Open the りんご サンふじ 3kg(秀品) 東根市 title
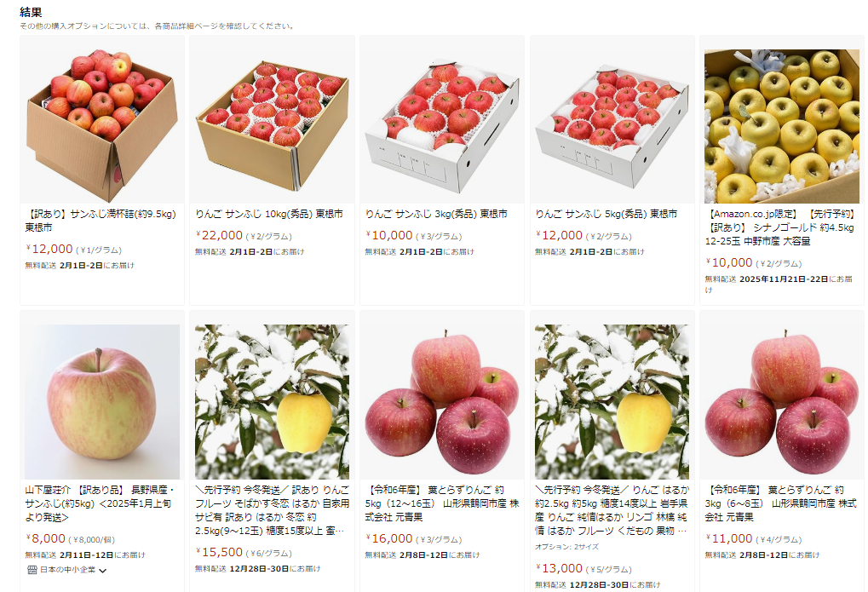This screenshot has height=592, width=868. coord(436,214)
